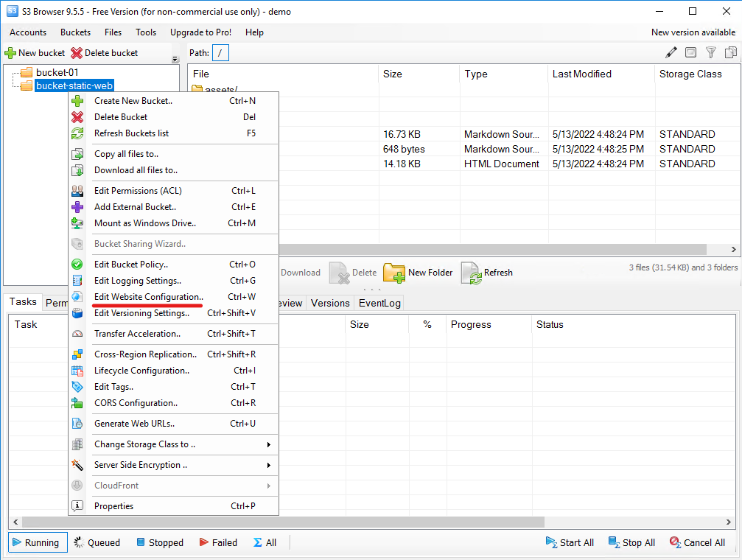The height and width of the screenshot is (560, 742).
Task: Open the address bar edit pencil icon
Action: click(671, 52)
